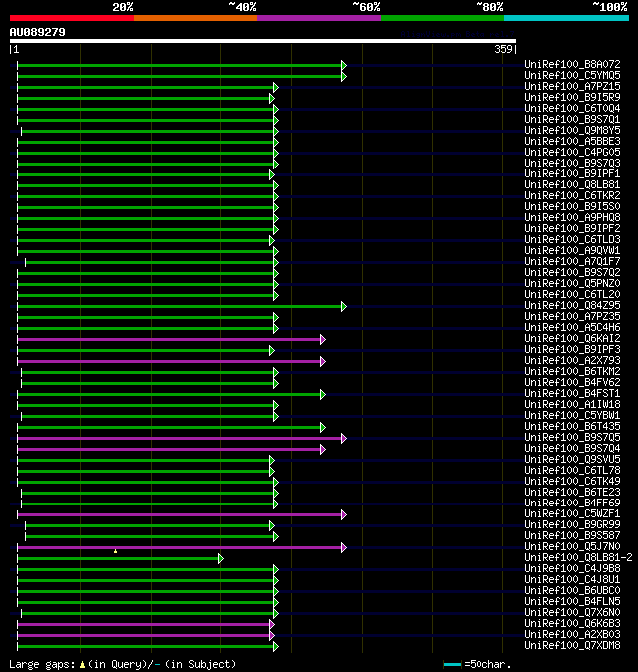This screenshot has height=672, width=638.
Task: Open hit UniRef100_A7PZ15
Action: click(x=572, y=86)
